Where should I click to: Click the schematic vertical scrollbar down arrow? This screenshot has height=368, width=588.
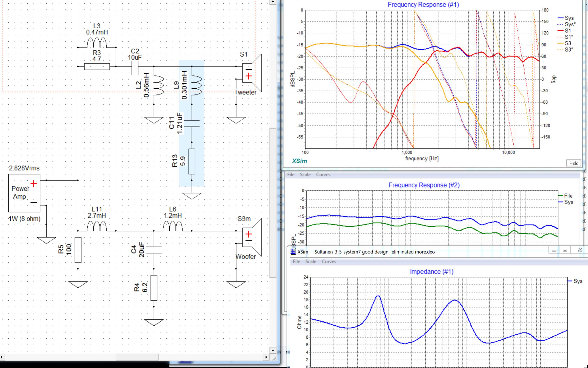tap(273, 350)
